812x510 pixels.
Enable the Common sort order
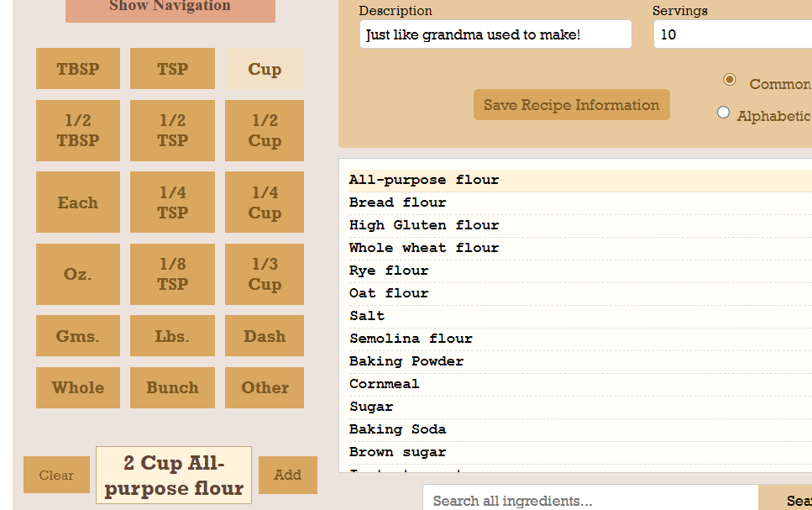point(730,80)
